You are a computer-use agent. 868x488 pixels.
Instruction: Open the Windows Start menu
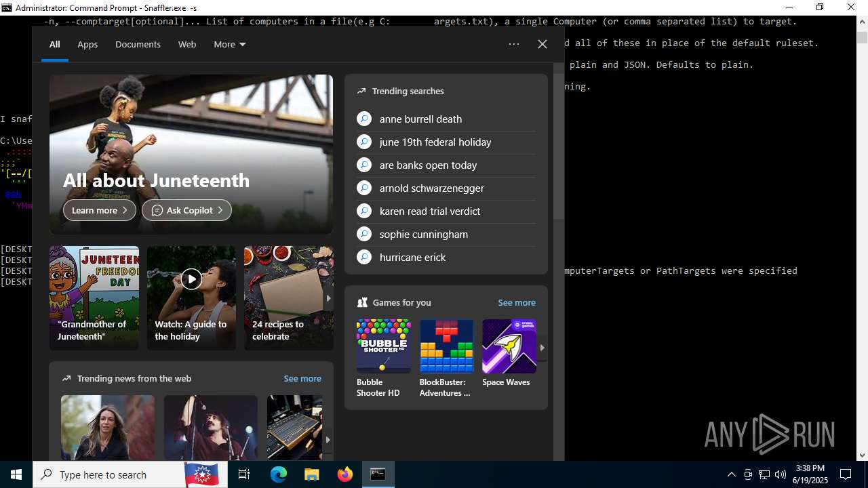[x=16, y=474]
